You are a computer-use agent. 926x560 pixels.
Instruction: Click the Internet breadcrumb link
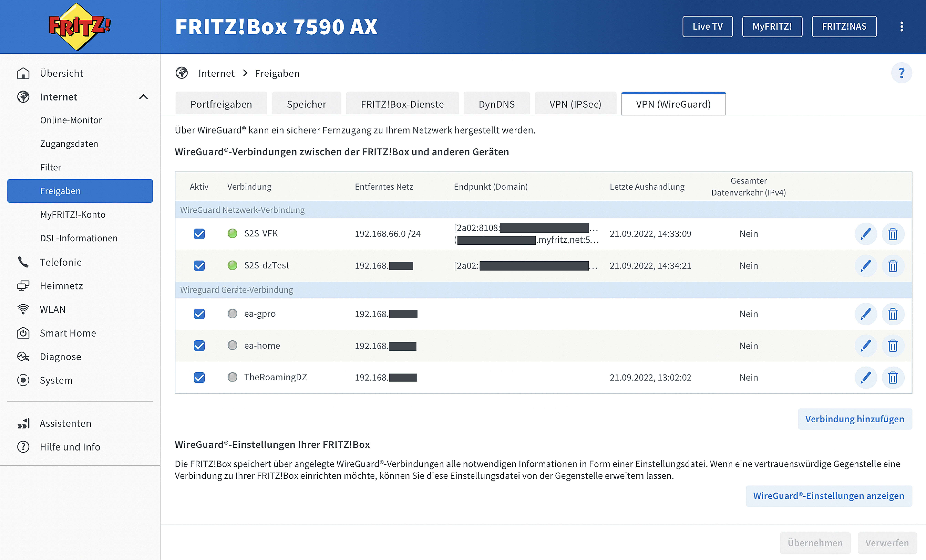point(216,73)
